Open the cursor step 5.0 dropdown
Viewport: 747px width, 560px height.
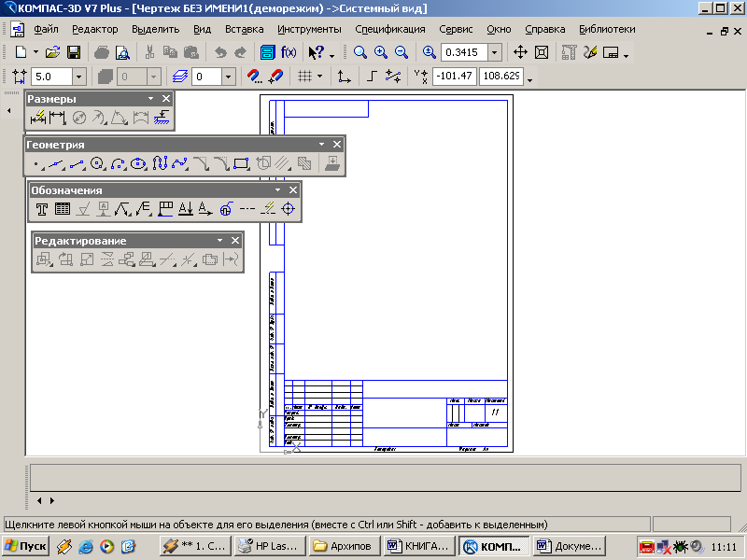point(79,77)
